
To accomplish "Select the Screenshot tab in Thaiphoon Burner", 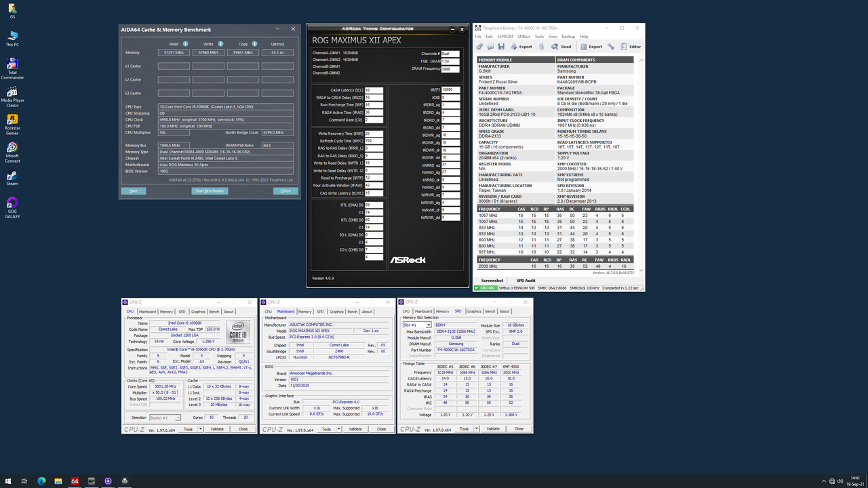I will (492, 281).
